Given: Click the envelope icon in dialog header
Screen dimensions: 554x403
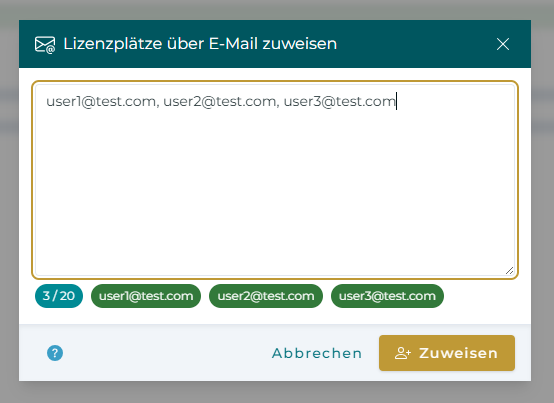Looking at the screenshot, I should point(45,45).
